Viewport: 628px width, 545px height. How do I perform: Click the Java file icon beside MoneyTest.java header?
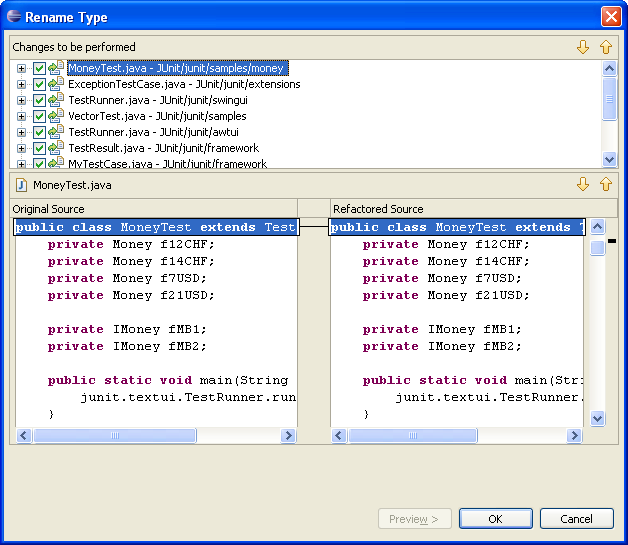tap(21, 185)
